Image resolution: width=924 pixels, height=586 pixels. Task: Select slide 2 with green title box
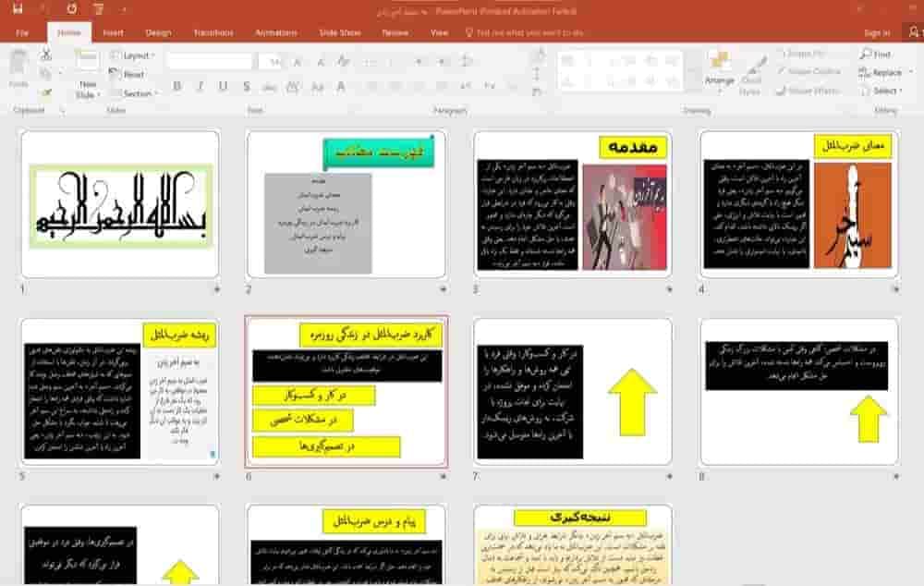346,204
